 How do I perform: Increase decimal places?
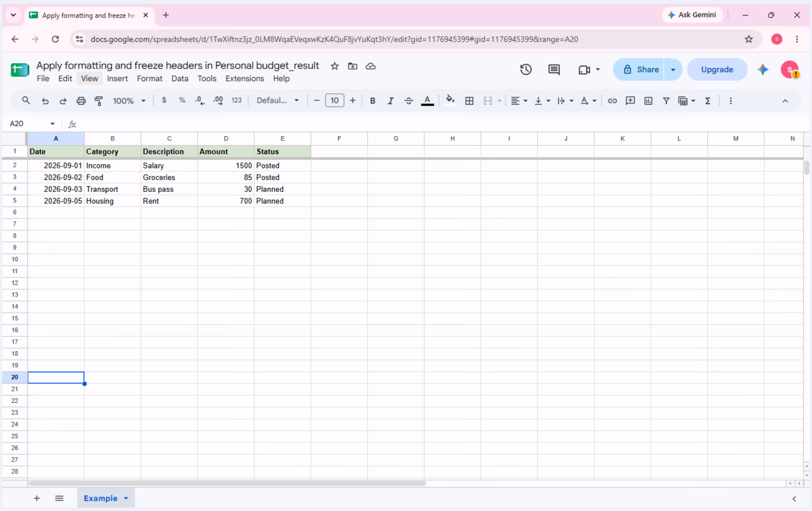218,101
